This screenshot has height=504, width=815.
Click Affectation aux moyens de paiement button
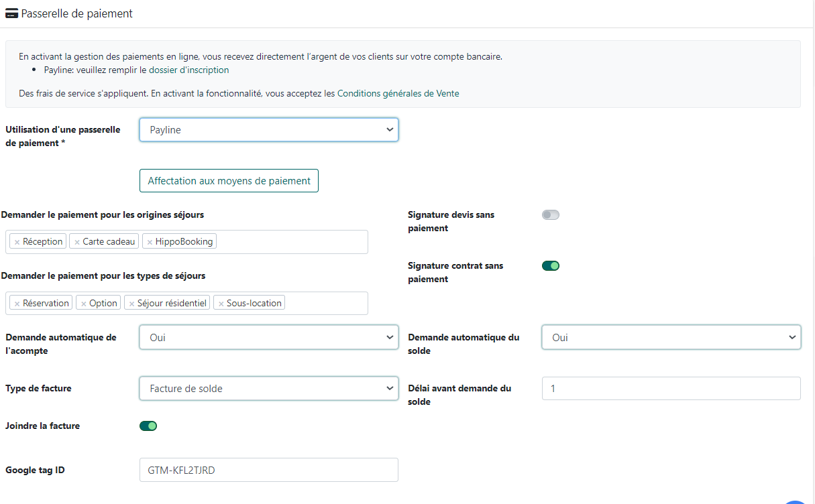[x=229, y=181]
